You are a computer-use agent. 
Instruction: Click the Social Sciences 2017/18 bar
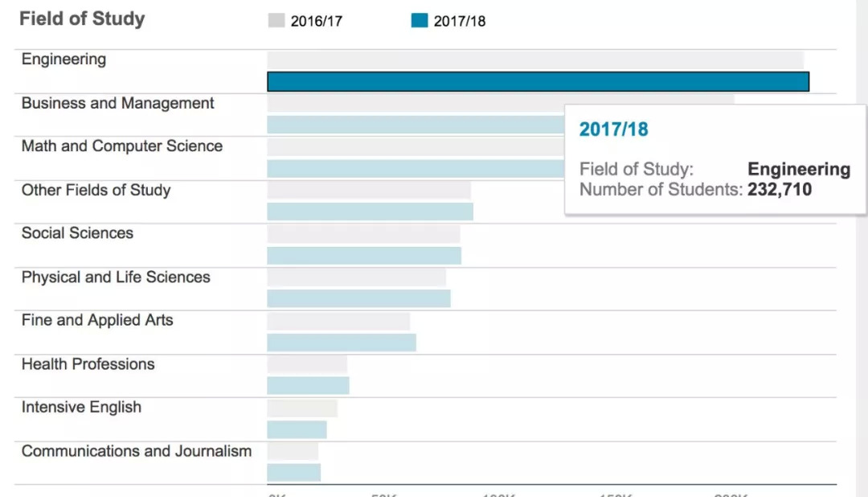point(363,255)
